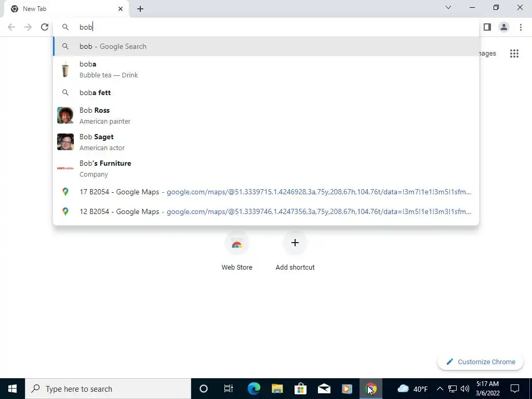Open the profile avatar button
The height and width of the screenshot is (399, 532).
pyautogui.click(x=504, y=27)
